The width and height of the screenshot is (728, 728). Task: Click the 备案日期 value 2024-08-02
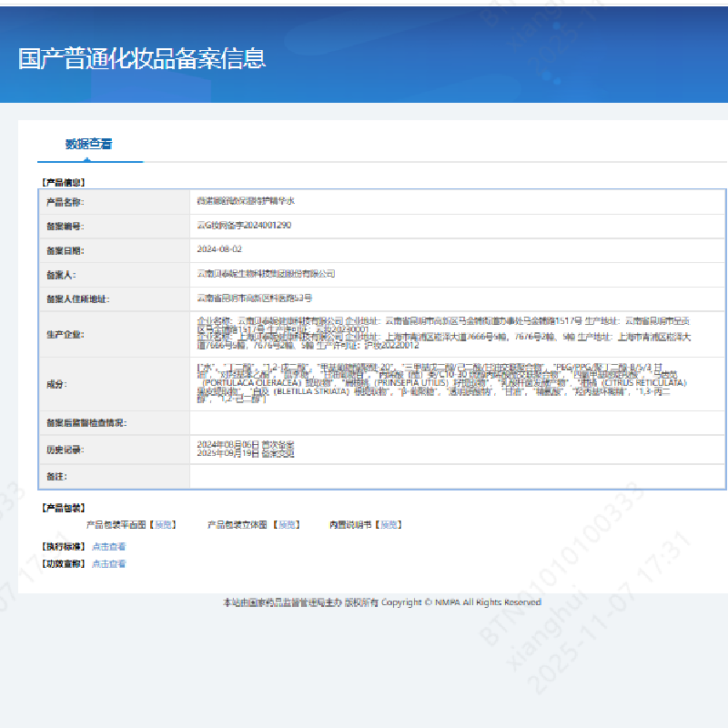219,249
